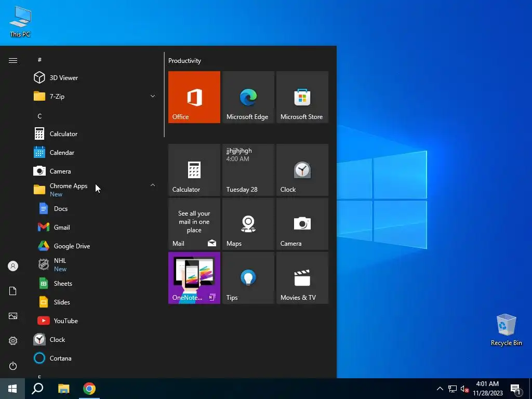Open the Pictures shortcut in Start sidebar

point(13,316)
